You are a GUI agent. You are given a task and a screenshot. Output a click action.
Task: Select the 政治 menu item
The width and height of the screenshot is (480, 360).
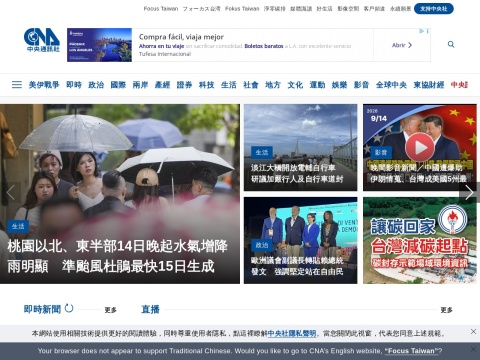(x=96, y=85)
